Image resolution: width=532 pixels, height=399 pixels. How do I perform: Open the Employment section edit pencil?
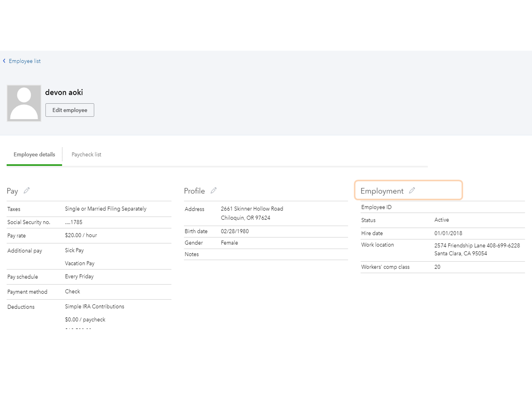point(412,190)
